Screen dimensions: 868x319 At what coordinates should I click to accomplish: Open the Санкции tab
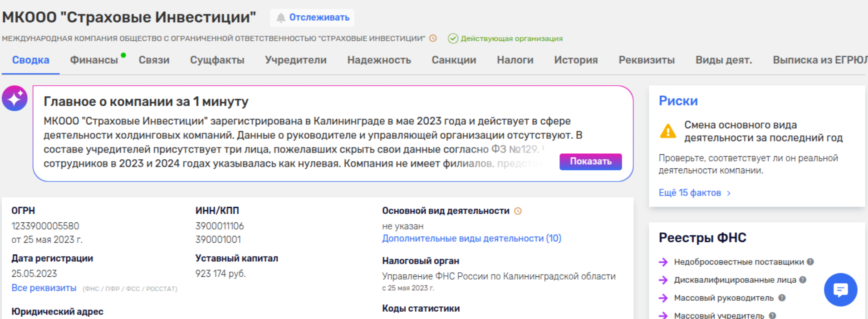tap(454, 60)
